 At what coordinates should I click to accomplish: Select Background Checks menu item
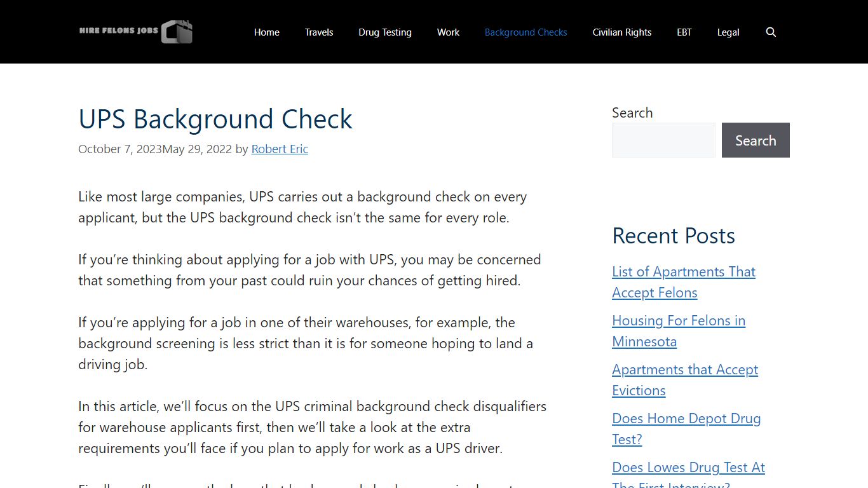click(526, 32)
